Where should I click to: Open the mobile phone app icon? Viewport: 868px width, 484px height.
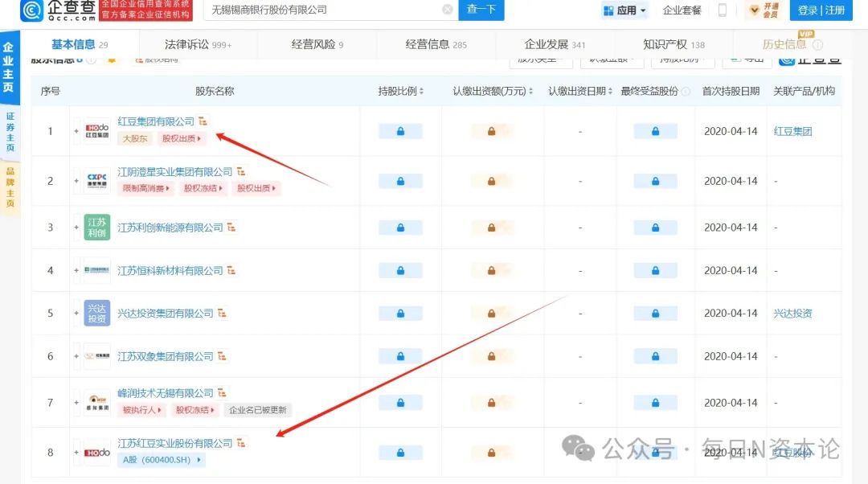coord(722,10)
